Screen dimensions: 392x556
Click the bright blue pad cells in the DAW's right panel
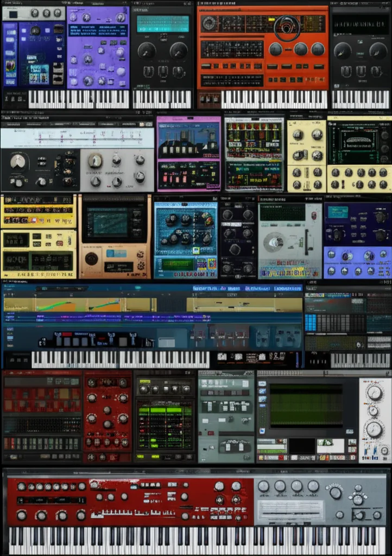coord(311,323)
